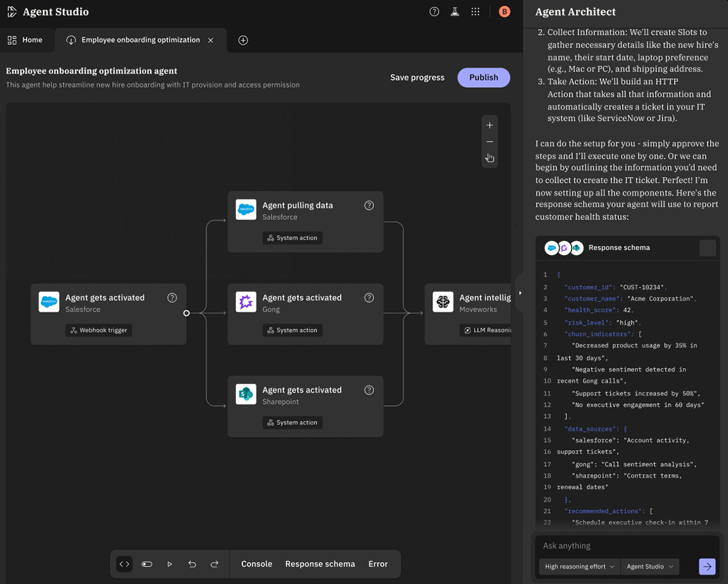Open the High reasoning effort dropdown

pos(579,567)
